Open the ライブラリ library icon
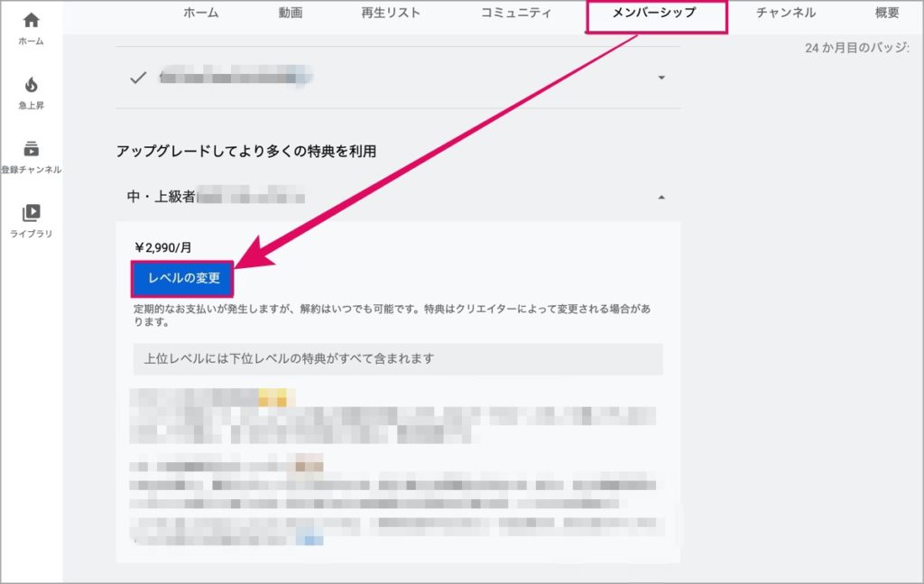 (x=31, y=212)
